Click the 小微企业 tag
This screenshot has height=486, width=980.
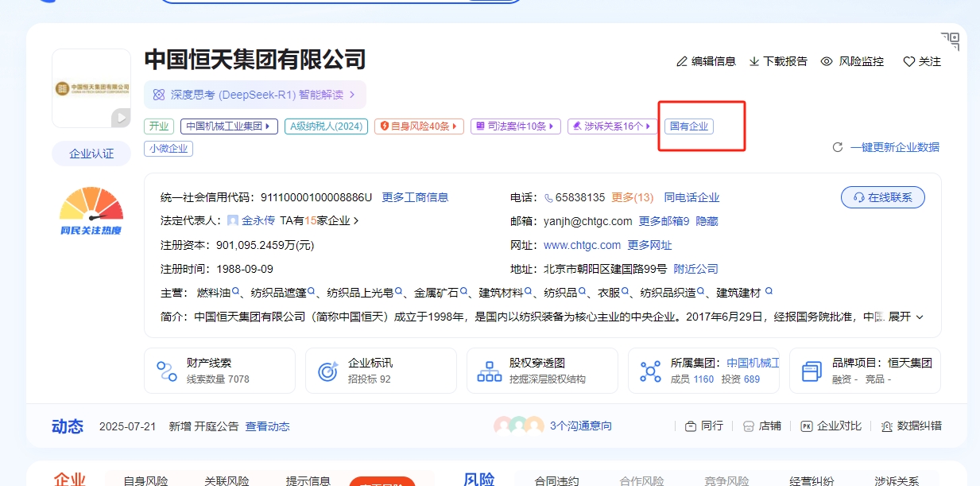168,148
